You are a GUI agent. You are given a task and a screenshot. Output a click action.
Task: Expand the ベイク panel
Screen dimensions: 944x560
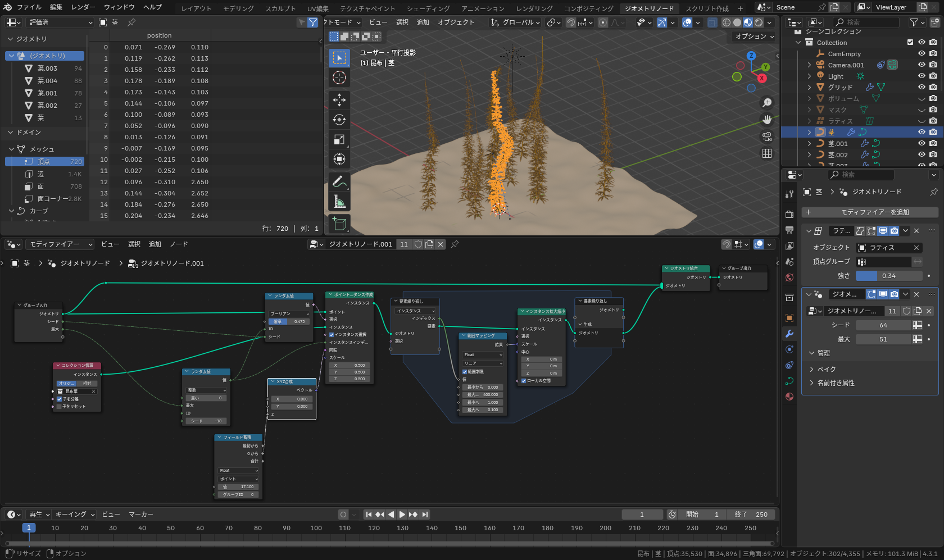[x=826, y=369]
